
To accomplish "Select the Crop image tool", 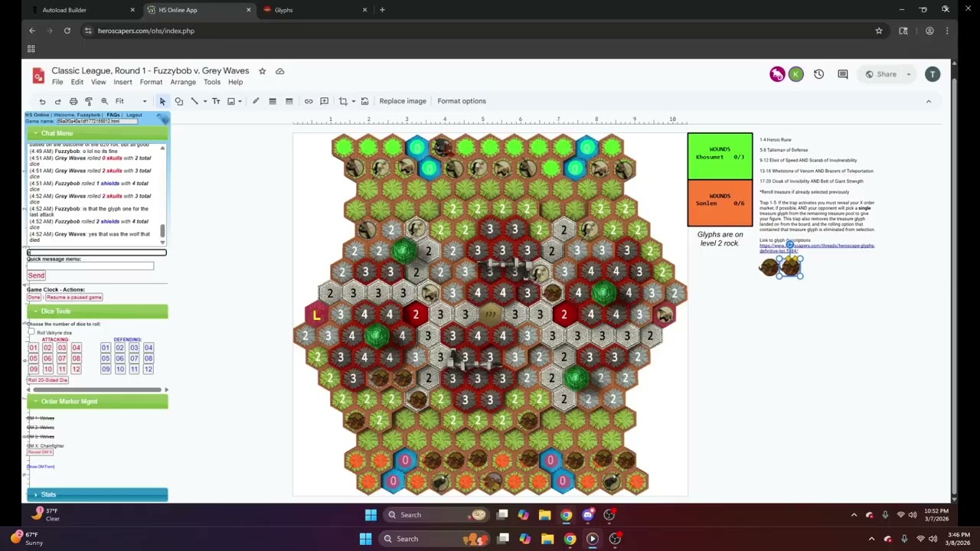I will (343, 101).
